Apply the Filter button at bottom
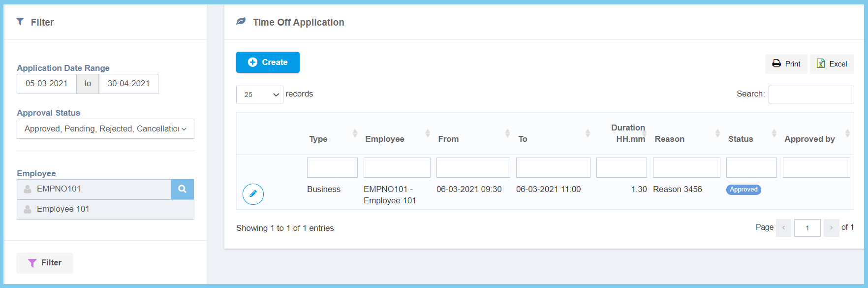Viewport: 868px width, 288px height. [45, 263]
